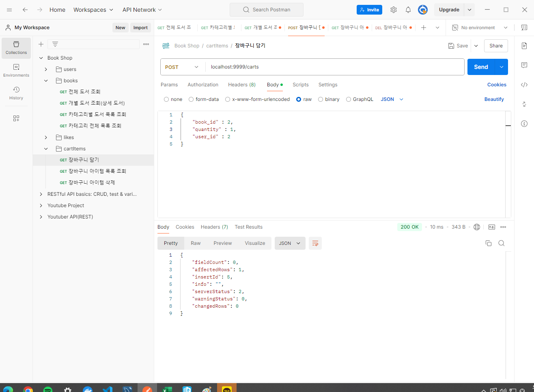The width and height of the screenshot is (534, 392).
Task: Open the configure workspace sidebar icon
Action: pos(16,118)
